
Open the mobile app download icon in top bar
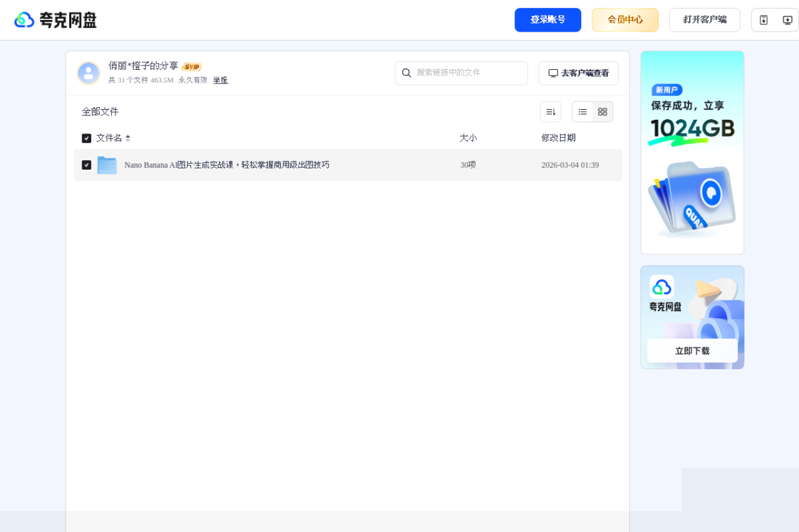click(763, 19)
